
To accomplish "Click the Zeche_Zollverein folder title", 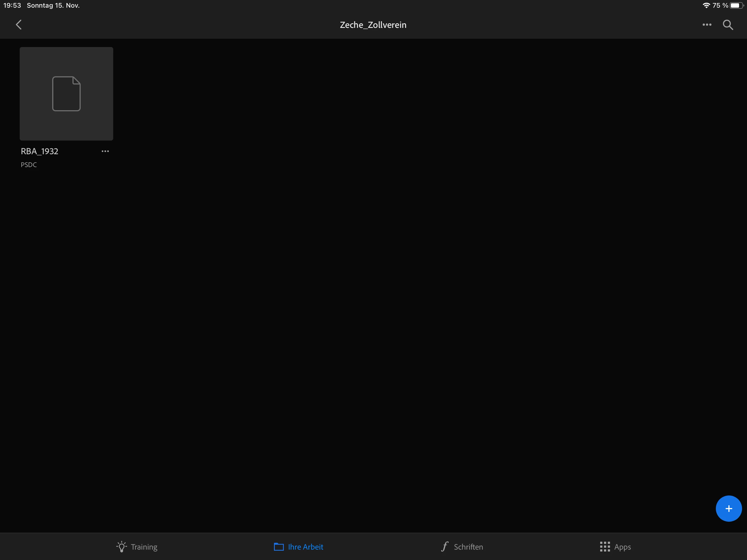I will (x=373, y=25).
